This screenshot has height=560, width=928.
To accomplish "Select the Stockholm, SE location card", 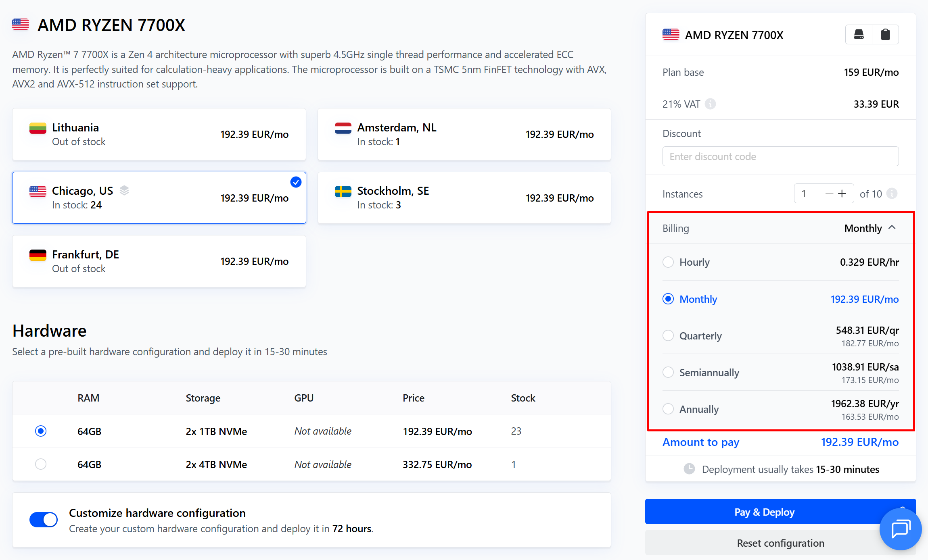I will (x=464, y=198).
